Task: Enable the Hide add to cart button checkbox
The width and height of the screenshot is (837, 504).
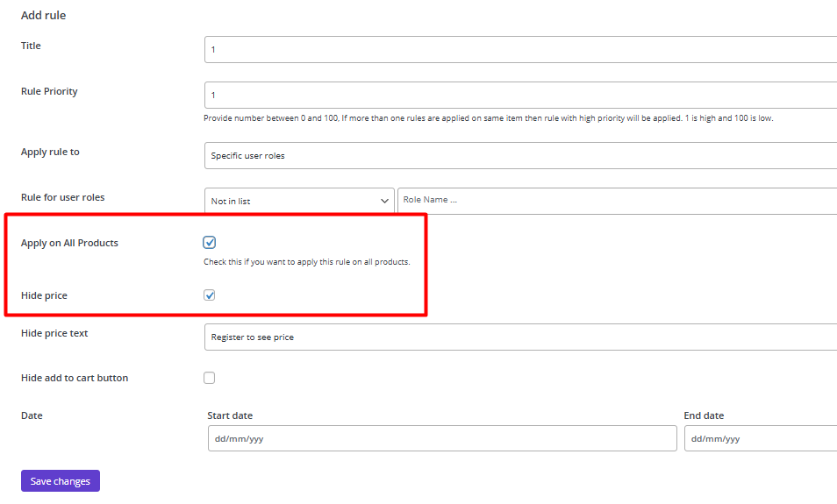Action: 209,378
